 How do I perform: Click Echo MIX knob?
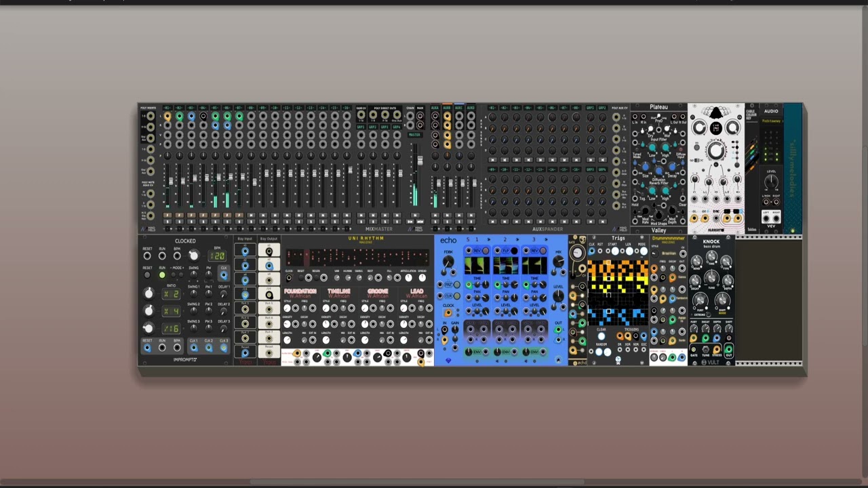pos(558,261)
